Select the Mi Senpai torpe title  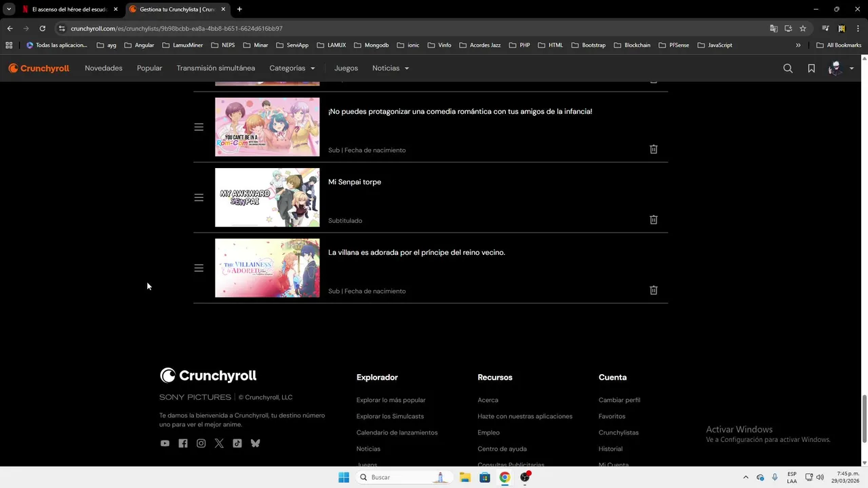[x=355, y=182]
